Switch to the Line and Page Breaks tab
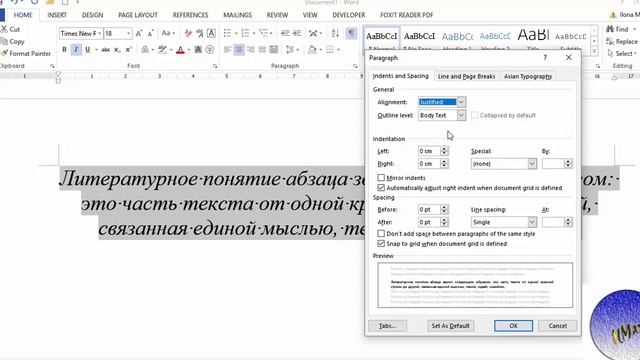This screenshot has height=360, width=640. [466, 76]
